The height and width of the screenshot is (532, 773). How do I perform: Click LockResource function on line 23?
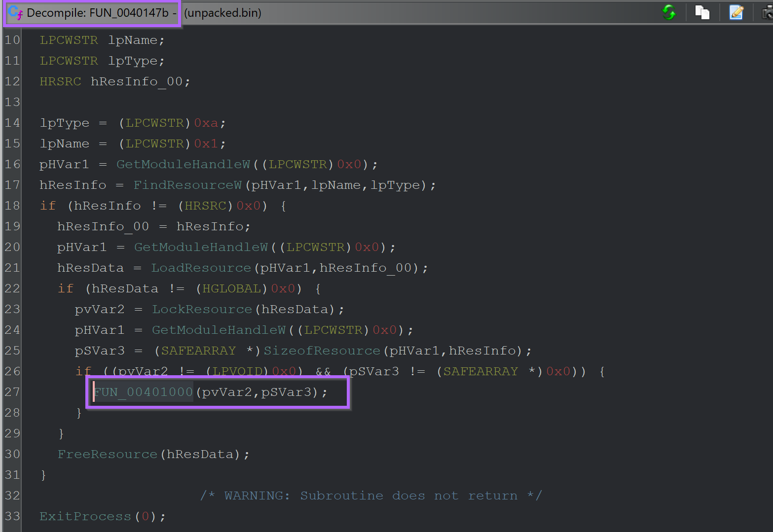[202, 309]
